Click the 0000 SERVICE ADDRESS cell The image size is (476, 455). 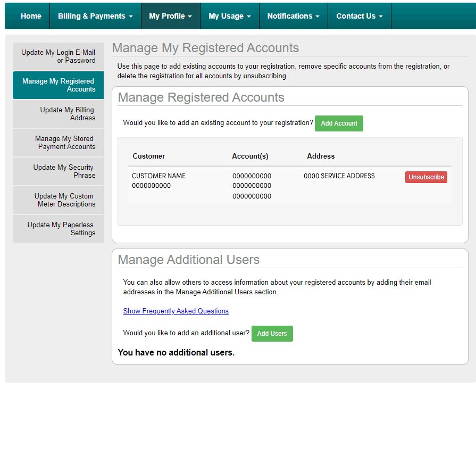(x=339, y=176)
